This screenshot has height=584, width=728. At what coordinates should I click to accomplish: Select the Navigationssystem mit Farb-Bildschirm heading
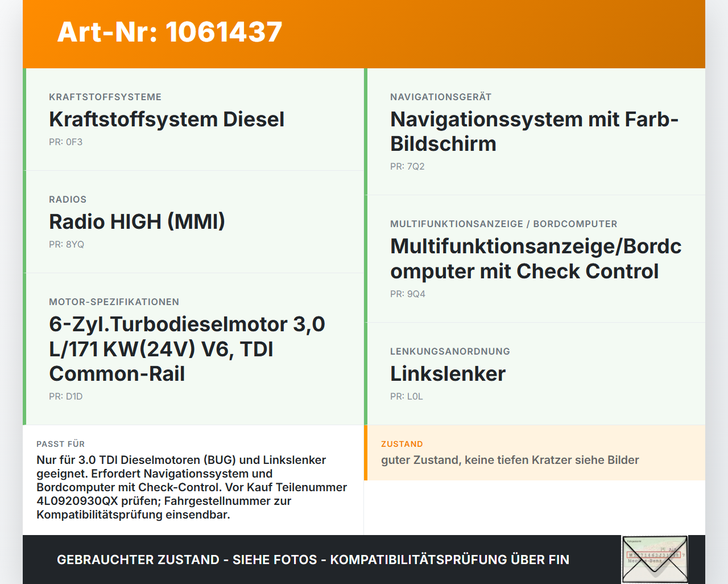pos(535,131)
